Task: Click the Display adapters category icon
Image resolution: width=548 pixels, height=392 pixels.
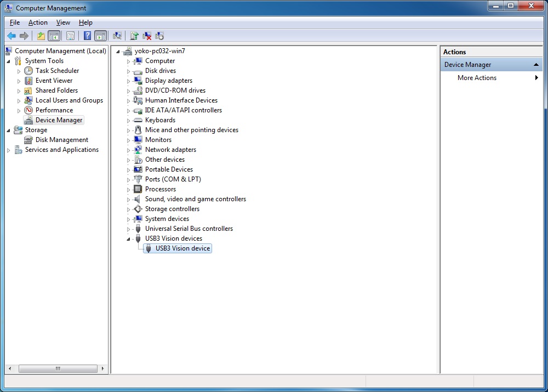Action: [139, 81]
